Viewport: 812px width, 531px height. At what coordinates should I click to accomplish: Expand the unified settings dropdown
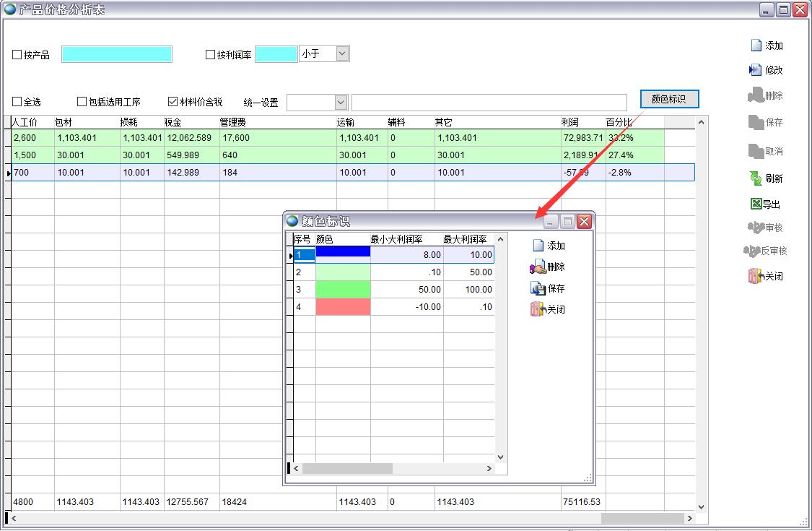(341, 103)
